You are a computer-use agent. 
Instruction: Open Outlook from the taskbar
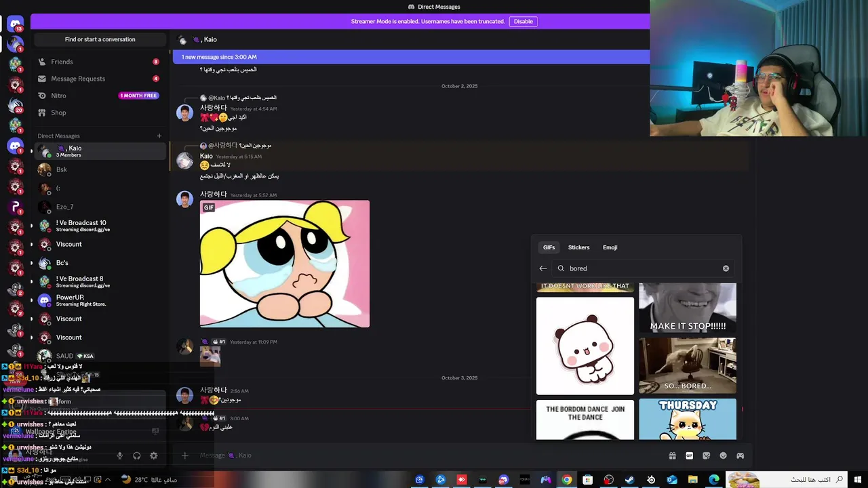tap(672, 480)
